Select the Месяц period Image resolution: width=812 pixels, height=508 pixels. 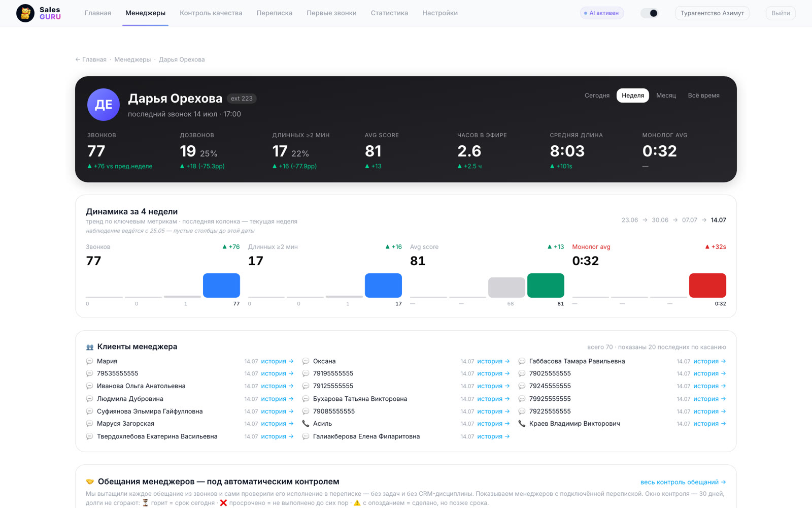pos(666,96)
